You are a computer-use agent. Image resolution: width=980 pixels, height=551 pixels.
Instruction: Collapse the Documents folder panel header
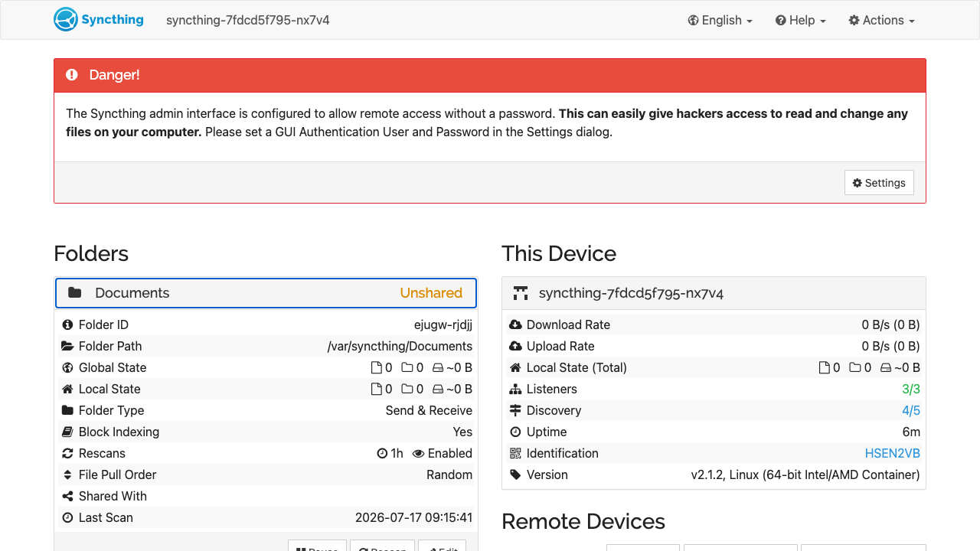pyautogui.click(x=266, y=293)
